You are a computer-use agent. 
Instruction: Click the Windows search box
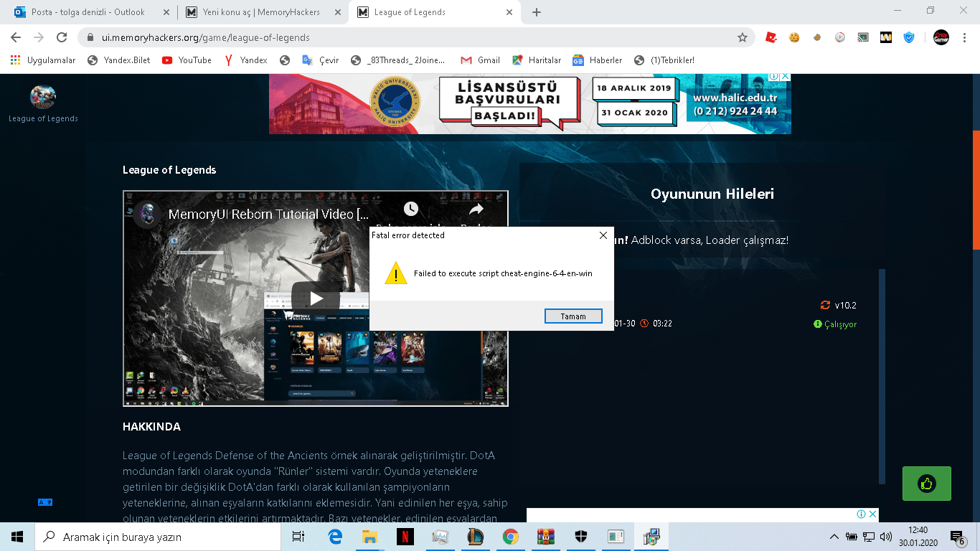[x=158, y=537]
